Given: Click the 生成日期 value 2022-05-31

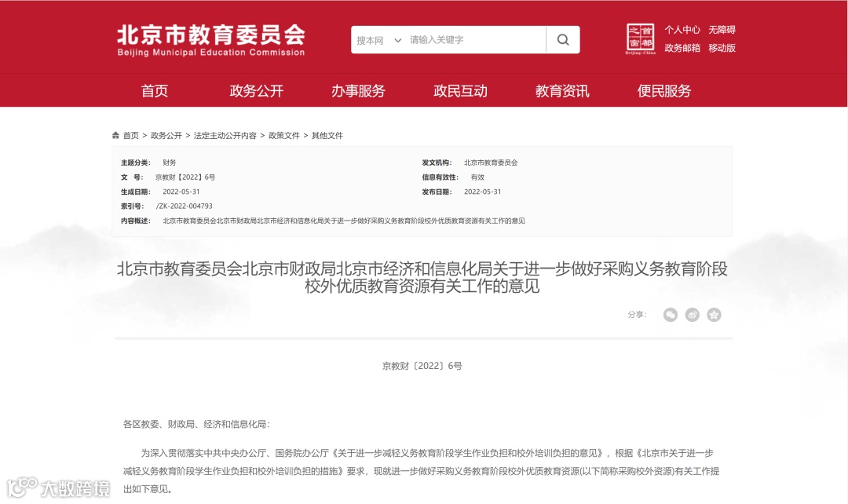Looking at the screenshot, I should click(181, 192).
